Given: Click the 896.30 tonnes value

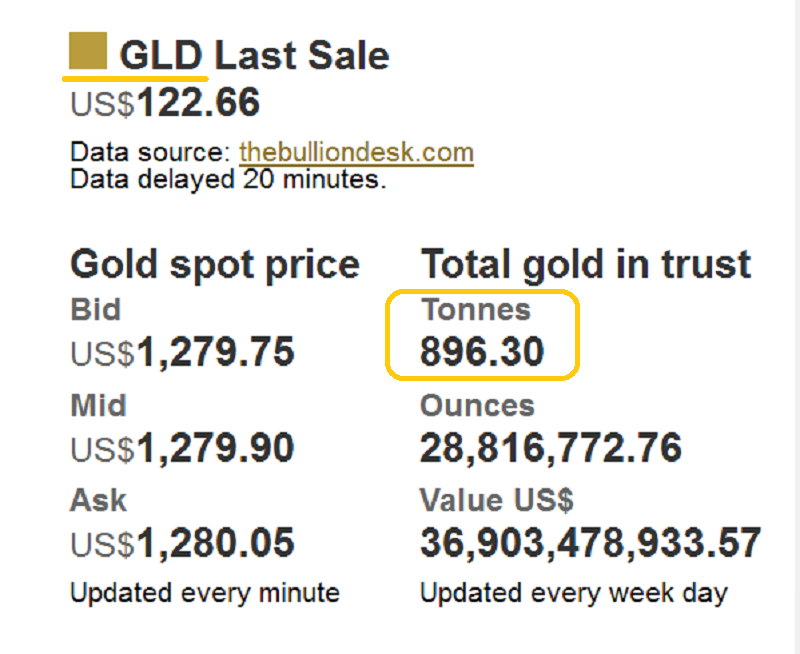Looking at the screenshot, I should 482,352.
